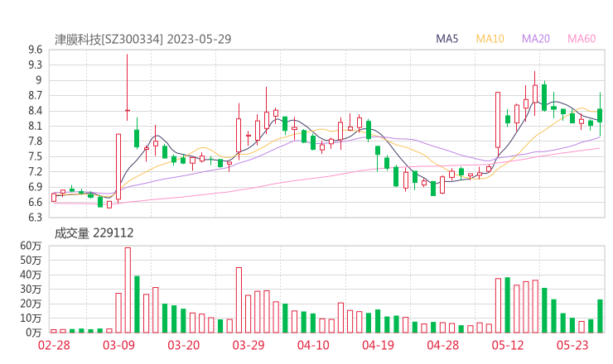Viewport: 613px width, 364px height.
Task: Click the tallest volume bar near 60万
Action: 128,290
